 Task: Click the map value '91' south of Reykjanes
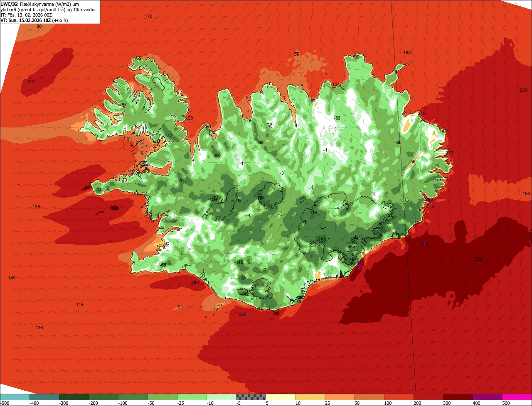(180, 307)
